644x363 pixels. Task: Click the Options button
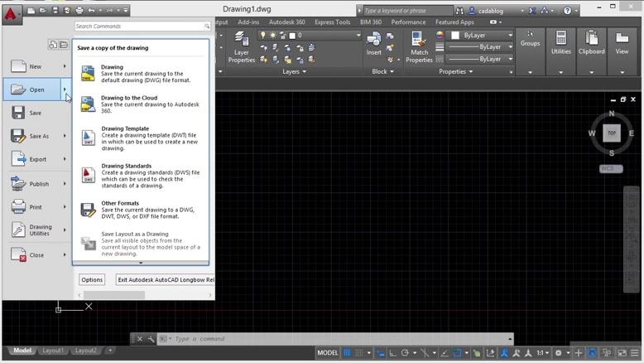[x=92, y=279]
